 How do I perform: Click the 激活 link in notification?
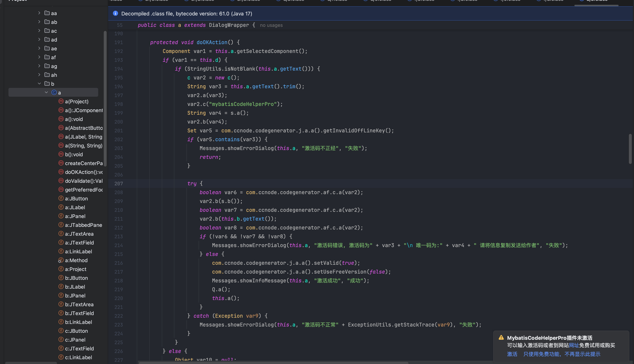point(512,354)
